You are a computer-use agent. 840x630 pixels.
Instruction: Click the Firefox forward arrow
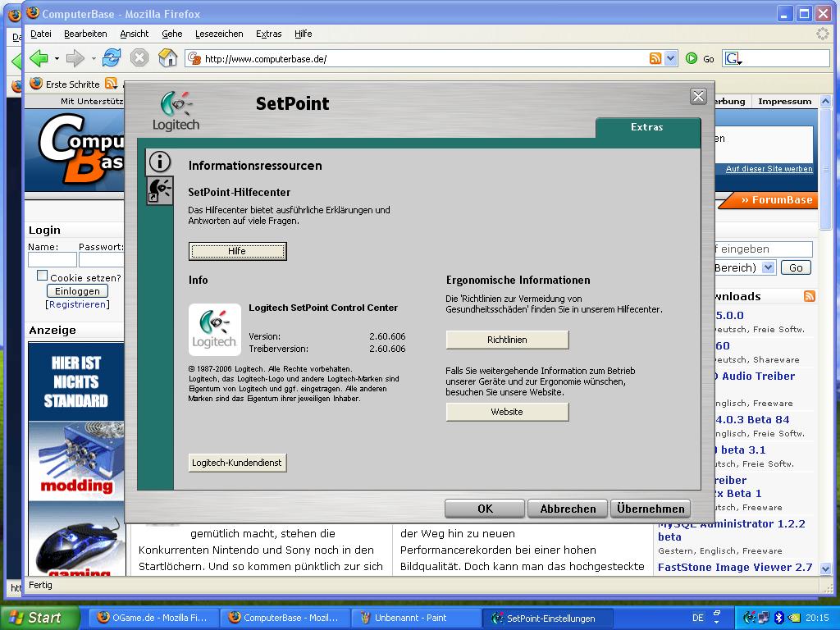point(75,58)
